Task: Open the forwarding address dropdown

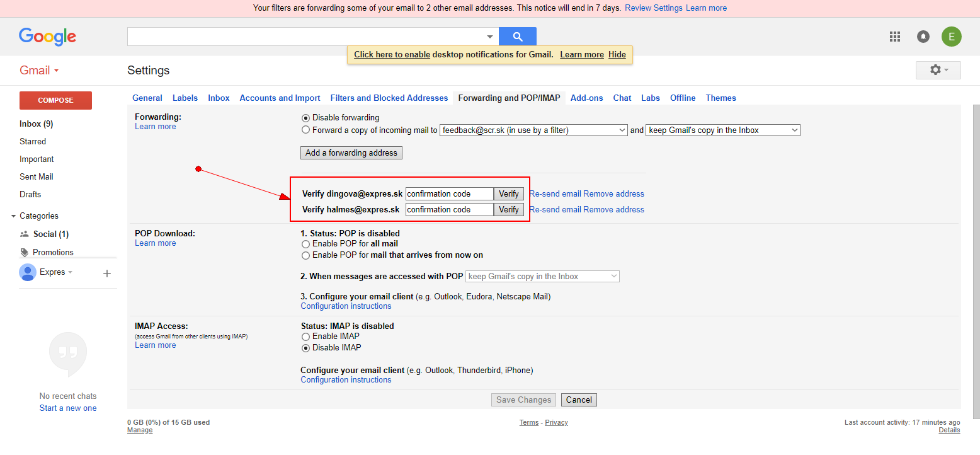Action: (533, 130)
